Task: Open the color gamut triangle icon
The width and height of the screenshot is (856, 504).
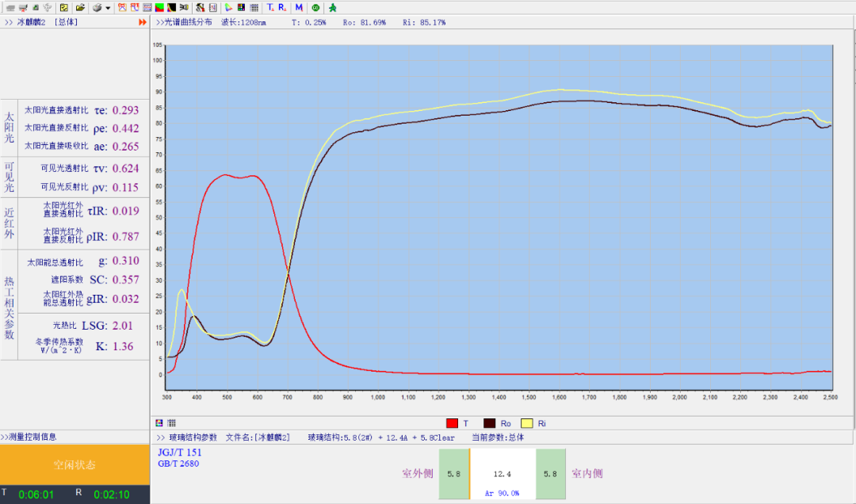Action: [x=228, y=8]
